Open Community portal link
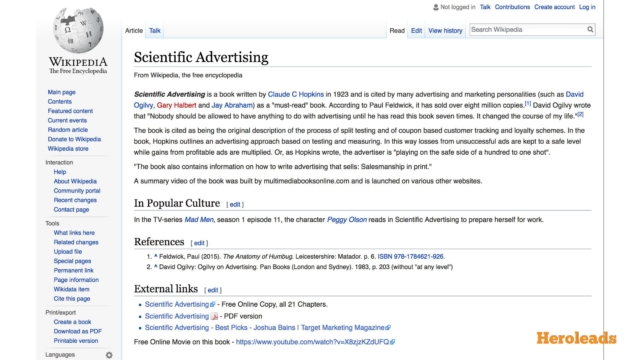This screenshot has height=360, width=640. [x=77, y=191]
